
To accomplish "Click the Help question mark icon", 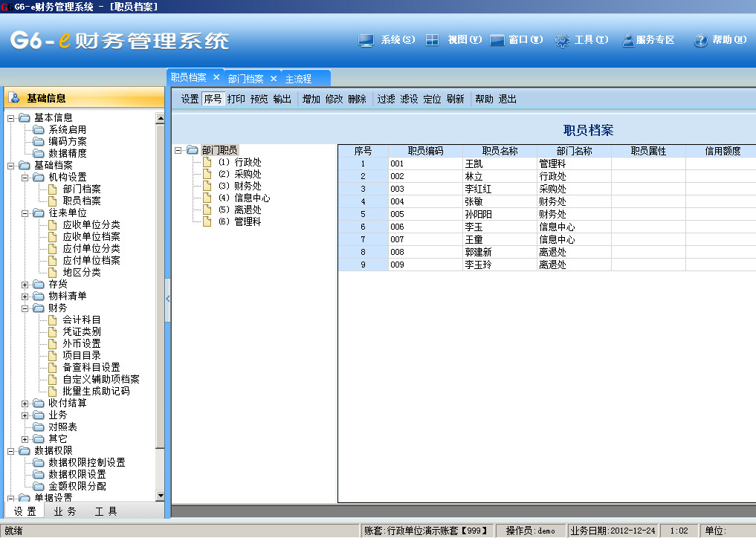I will click(700, 41).
